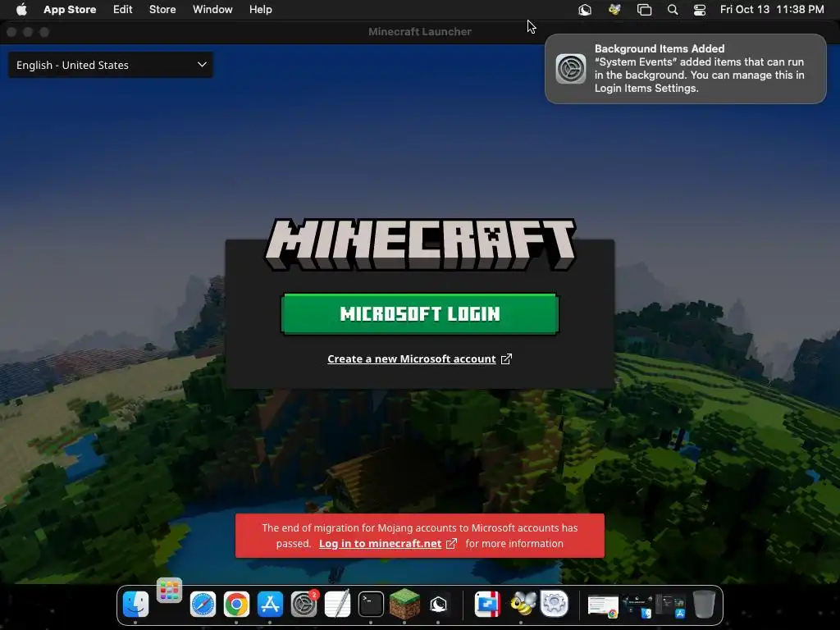840x630 pixels.
Task: Open the Trash in the dock
Action: pos(704,605)
